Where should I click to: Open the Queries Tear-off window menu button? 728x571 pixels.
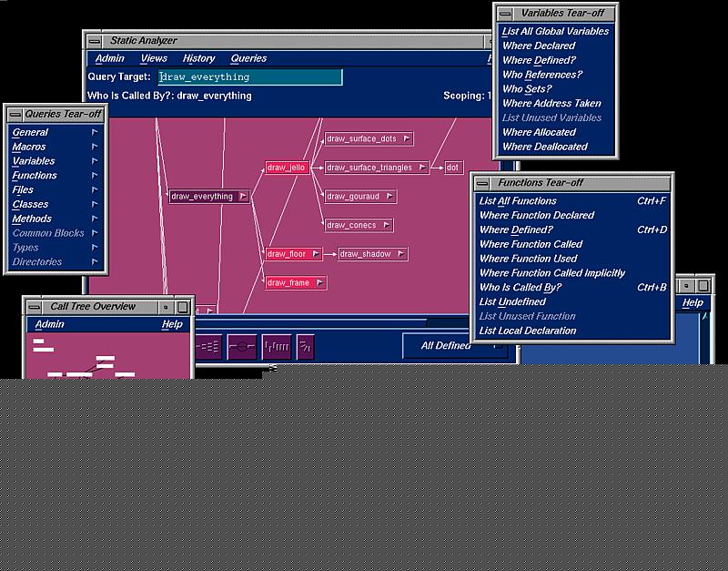point(15,115)
